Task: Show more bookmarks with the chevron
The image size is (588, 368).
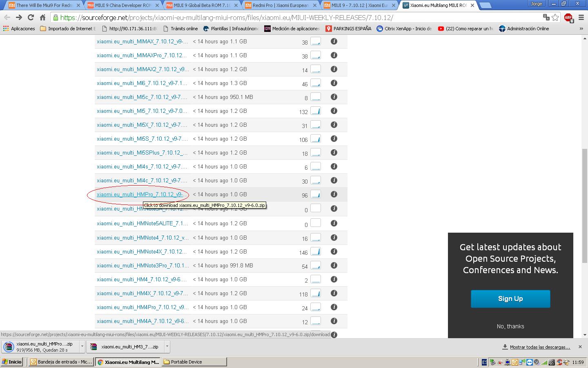Action: point(581,29)
